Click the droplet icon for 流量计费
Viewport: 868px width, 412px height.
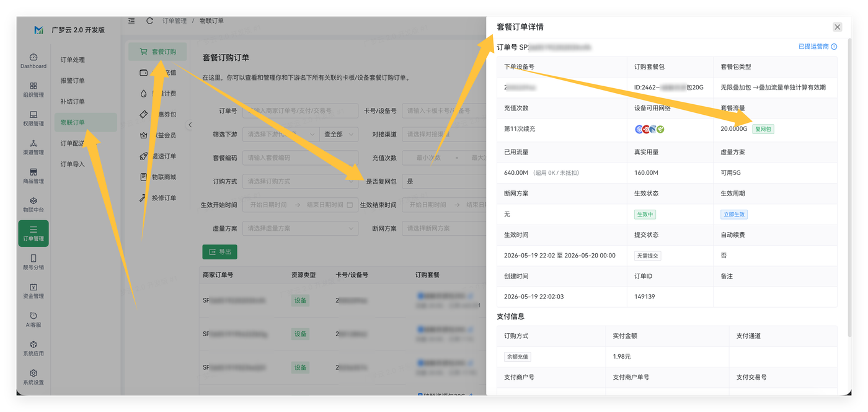tap(144, 94)
